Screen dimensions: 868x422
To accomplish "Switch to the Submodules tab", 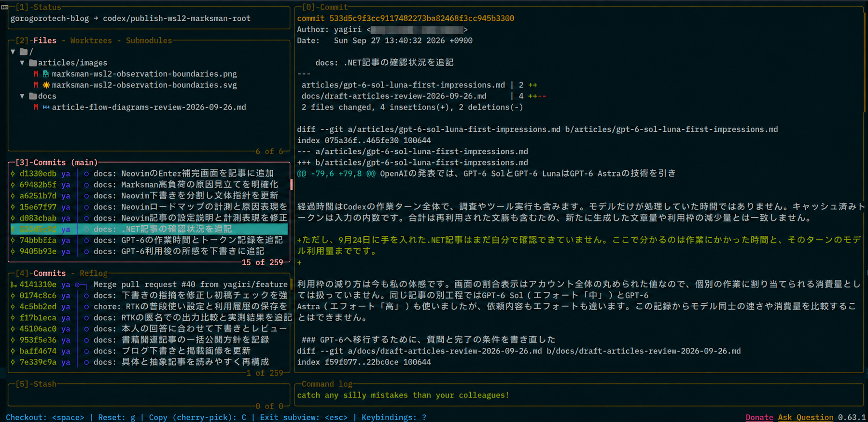I will (x=149, y=41).
